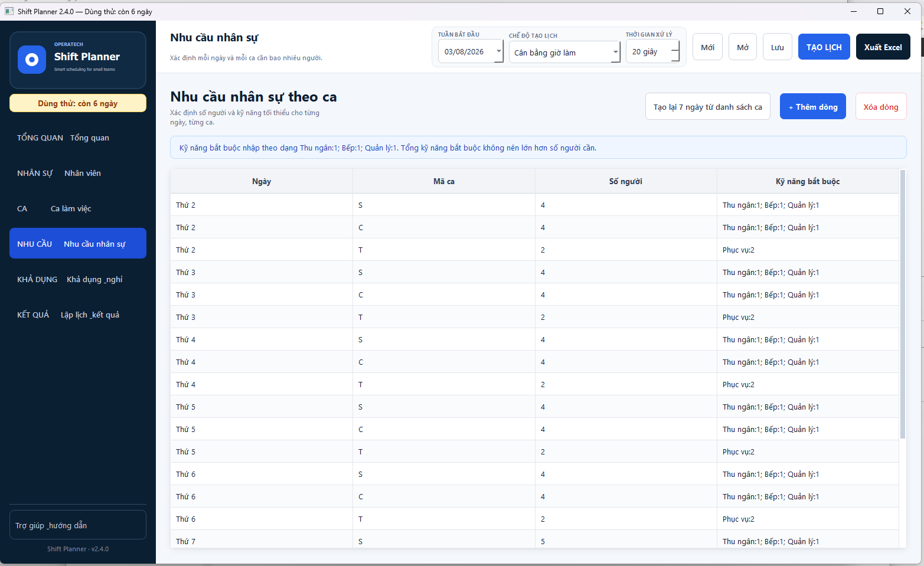
Task: Select Nhu cầu nhân sự sidebar item
Action: pos(78,244)
